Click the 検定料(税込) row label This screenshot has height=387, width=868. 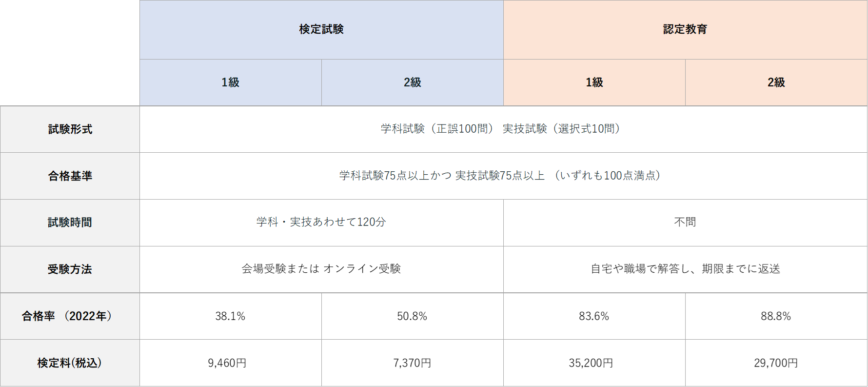[x=70, y=363]
